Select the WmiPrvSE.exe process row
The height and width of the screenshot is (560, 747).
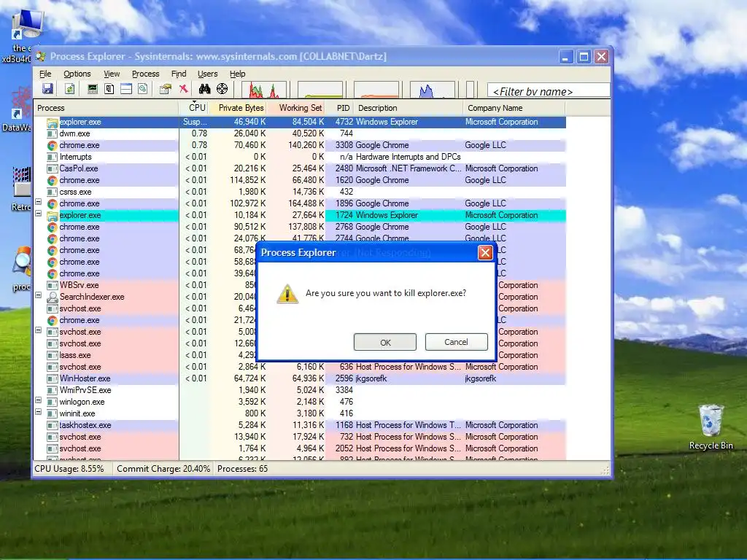point(300,390)
